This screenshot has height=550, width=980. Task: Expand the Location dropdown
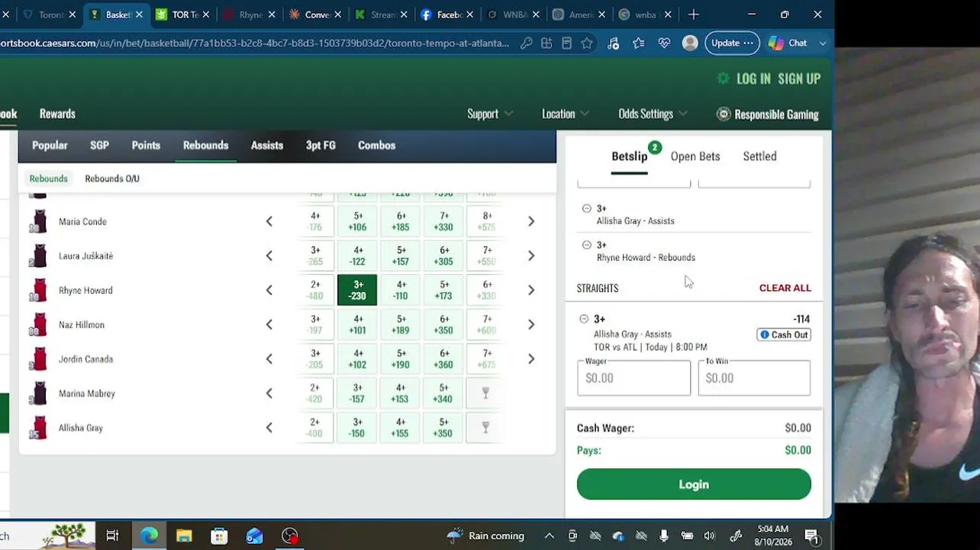pyautogui.click(x=565, y=114)
